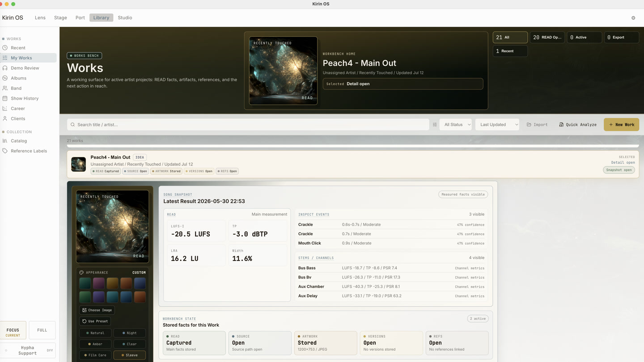Click the Albums disc icon

click(x=5, y=78)
